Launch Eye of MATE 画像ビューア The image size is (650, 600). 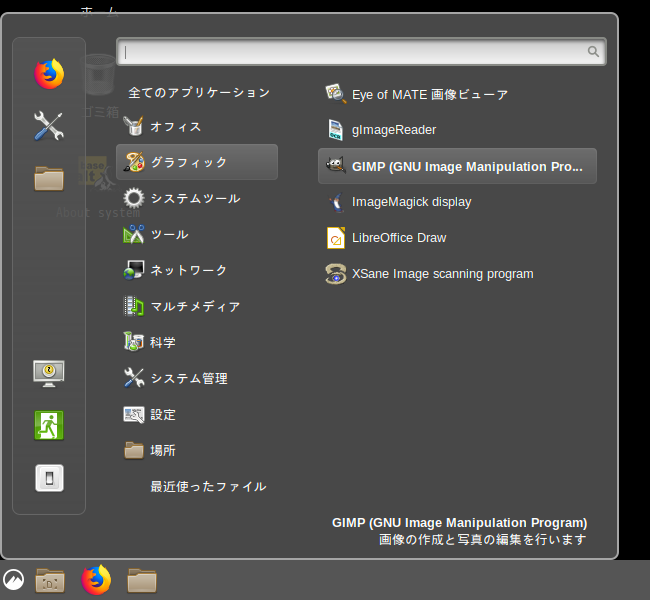click(x=429, y=95)
